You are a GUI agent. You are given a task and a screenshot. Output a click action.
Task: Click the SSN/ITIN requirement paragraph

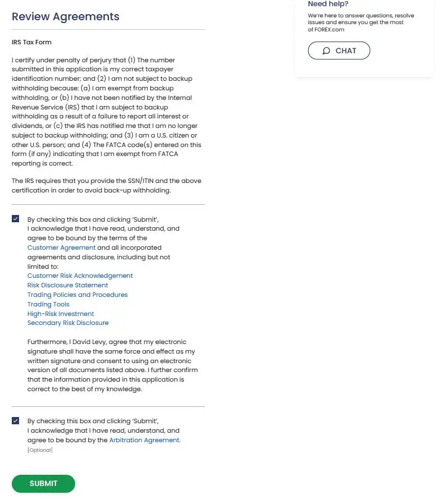click(107, 185)
